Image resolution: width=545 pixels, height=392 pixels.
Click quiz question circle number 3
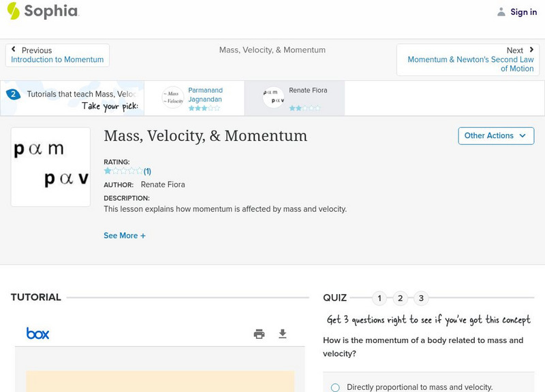(422, 298)
